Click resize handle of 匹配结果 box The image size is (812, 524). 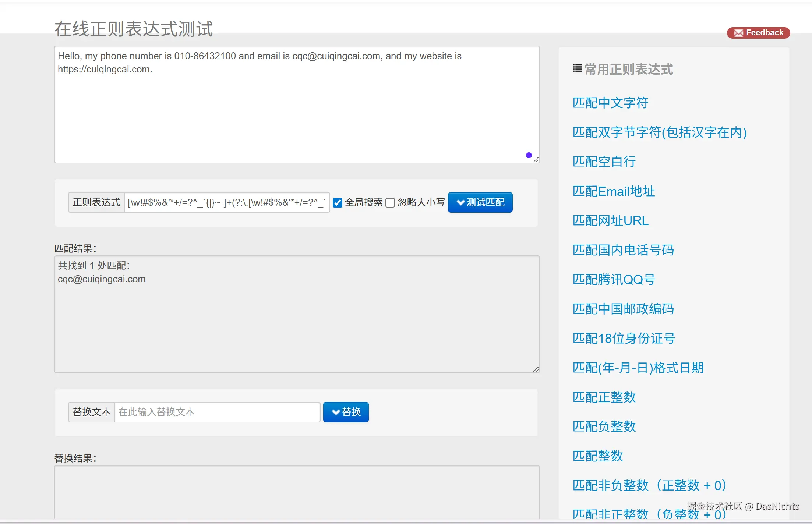tap(536, 369)
